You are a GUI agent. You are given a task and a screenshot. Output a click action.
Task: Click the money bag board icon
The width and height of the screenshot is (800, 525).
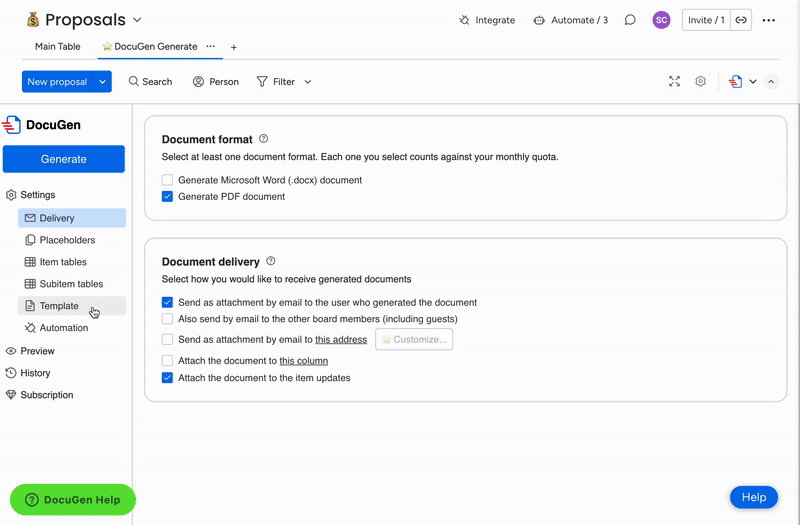pyautogui.click(x=33, y=20)
